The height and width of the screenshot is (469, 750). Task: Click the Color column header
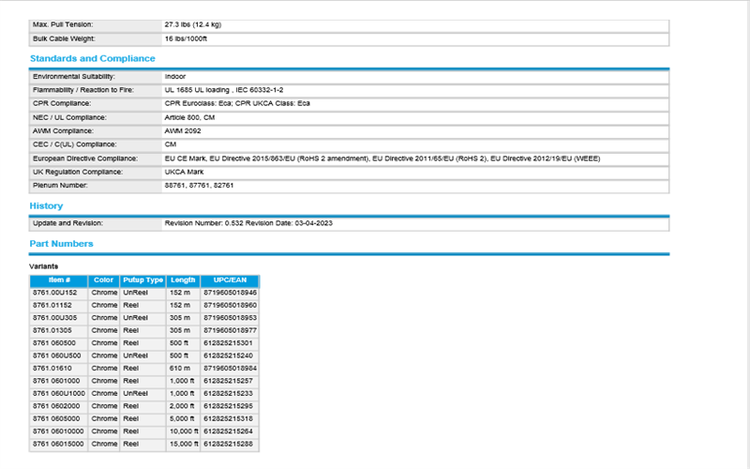103,280
